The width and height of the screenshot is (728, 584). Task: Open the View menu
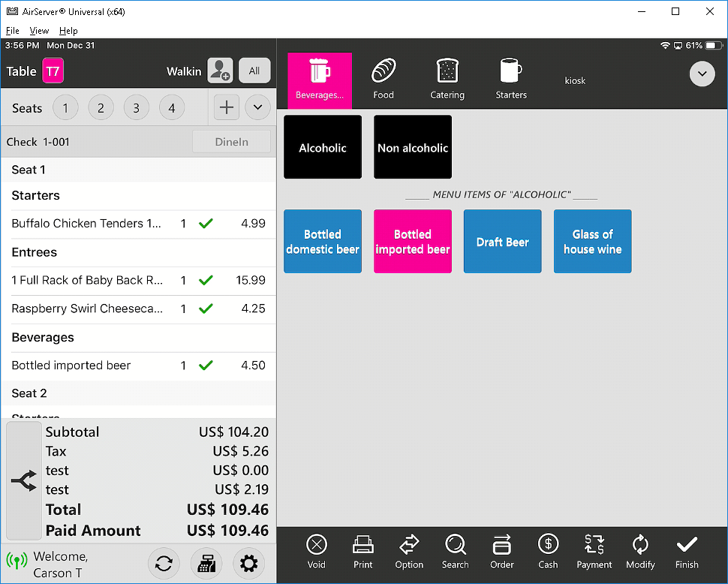[x=39, y=31]
